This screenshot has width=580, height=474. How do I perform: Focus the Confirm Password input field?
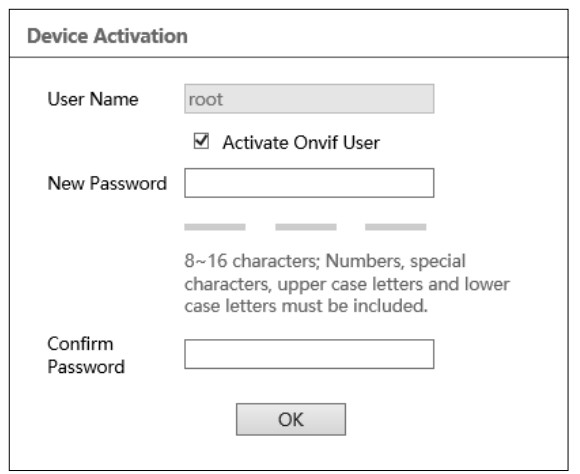[309, 354]
